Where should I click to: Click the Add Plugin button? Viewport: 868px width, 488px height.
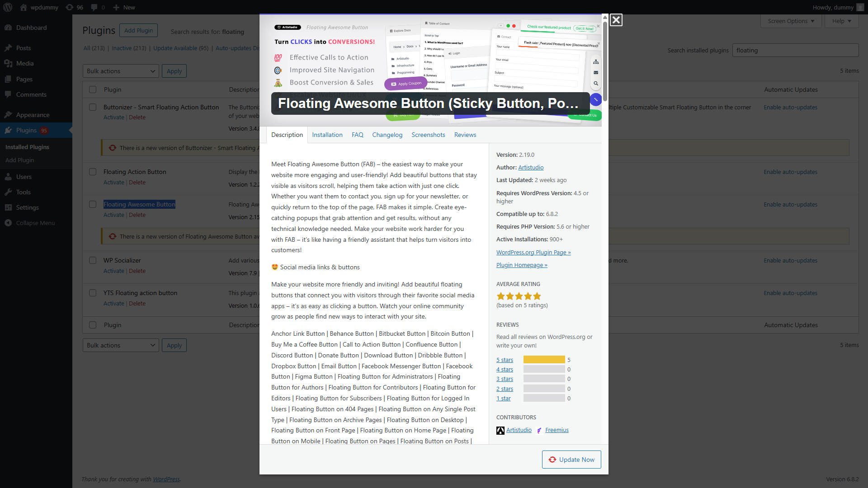pyautogui.click(x=138, y=30)
